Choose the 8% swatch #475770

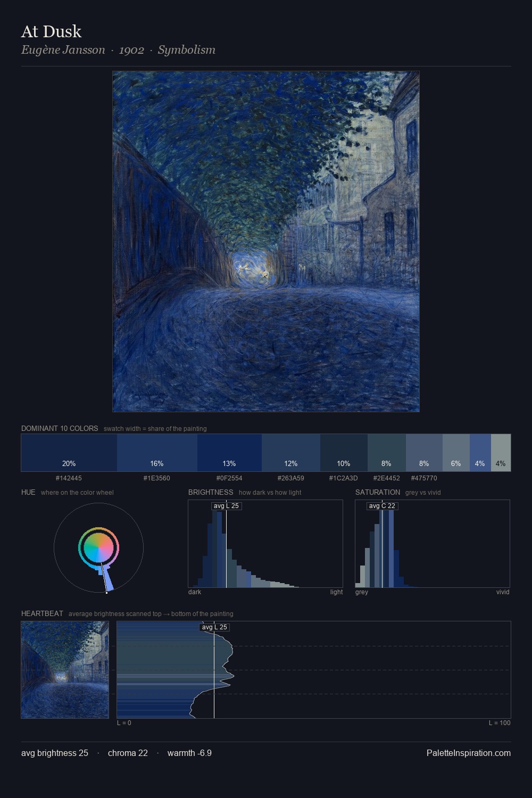(424, 453)
